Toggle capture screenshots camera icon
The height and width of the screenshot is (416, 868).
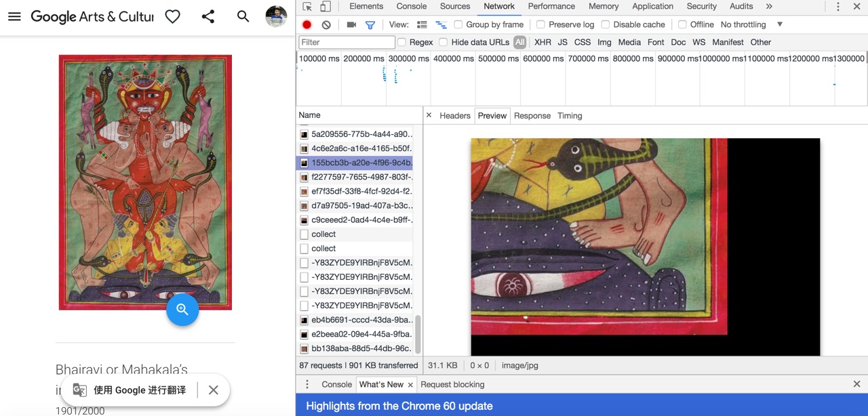point(351,24)
